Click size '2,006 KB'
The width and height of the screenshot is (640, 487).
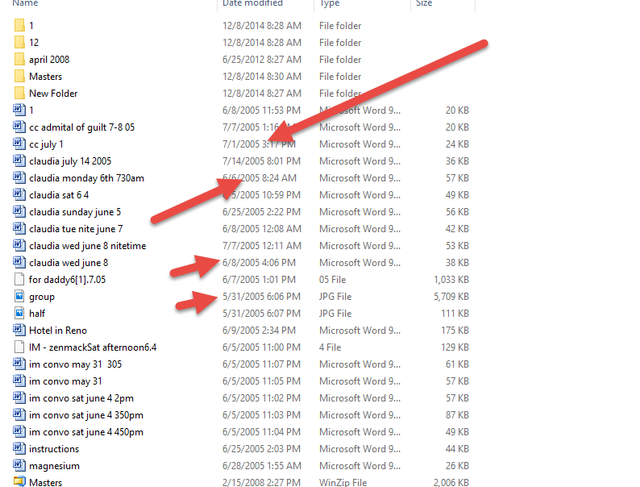(451, 483)
